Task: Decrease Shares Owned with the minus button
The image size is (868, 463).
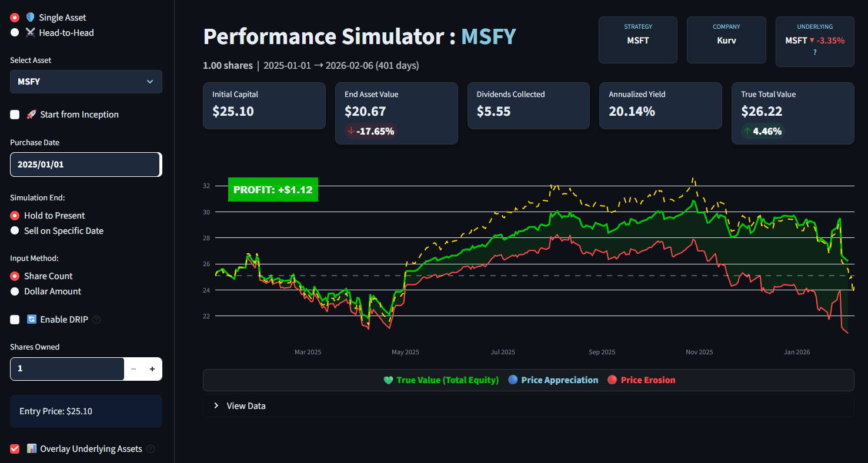Action: click(133, 369)
